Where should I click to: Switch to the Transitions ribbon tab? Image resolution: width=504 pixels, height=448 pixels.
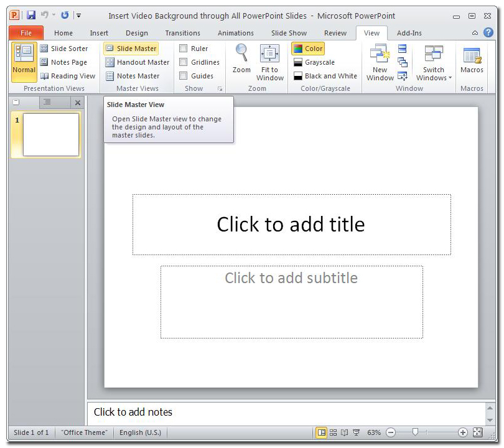tap(182, 33)
